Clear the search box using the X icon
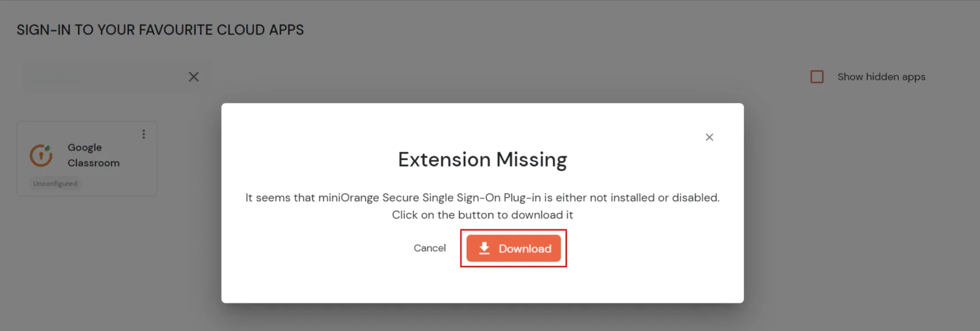This screenshot has height=331, width=980. [194, 76]
